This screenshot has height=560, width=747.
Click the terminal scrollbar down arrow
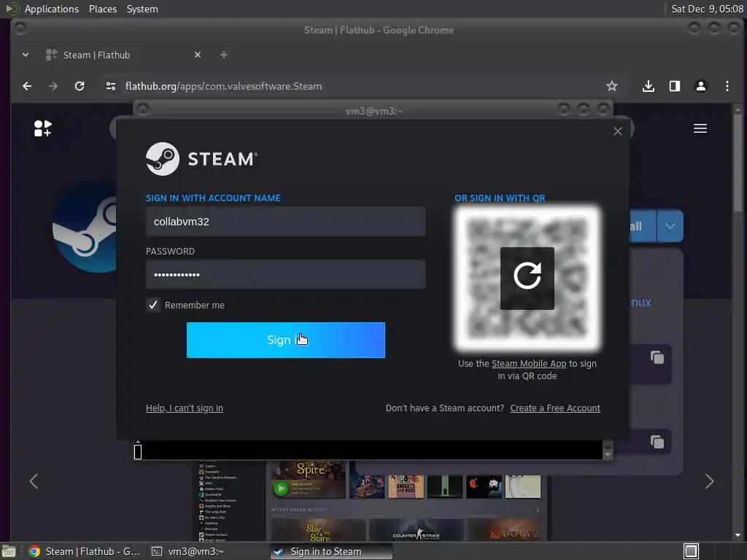[x=608, y=454]
